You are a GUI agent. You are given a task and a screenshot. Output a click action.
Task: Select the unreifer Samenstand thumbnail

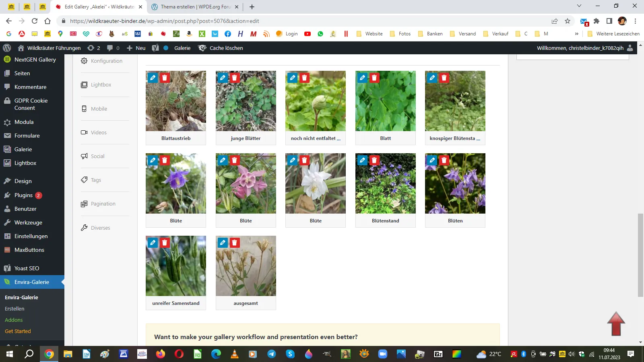[176, 266]
